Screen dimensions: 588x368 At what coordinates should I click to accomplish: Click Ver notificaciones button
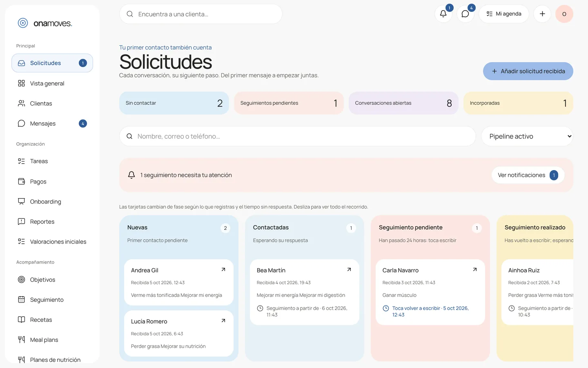[528, 175]
